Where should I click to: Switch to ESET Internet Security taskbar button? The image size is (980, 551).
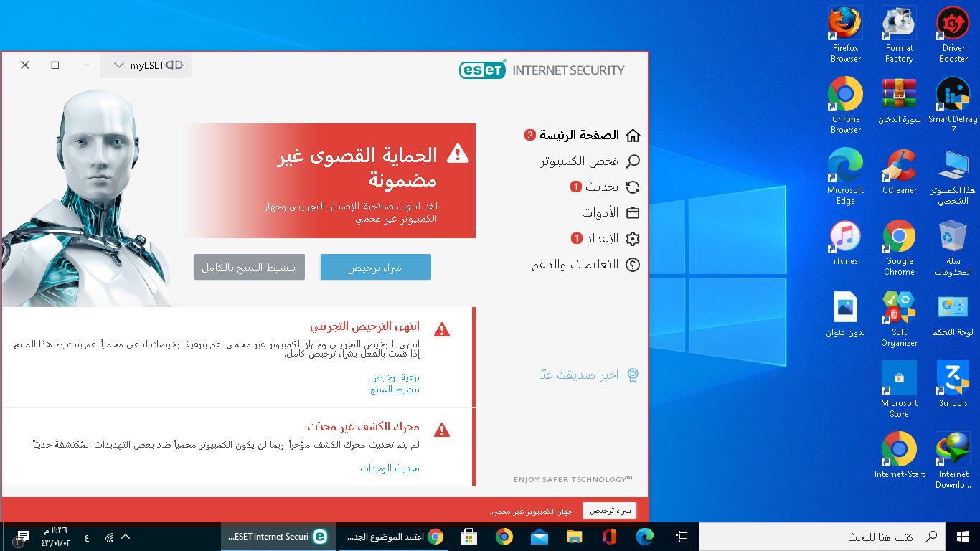278,537
